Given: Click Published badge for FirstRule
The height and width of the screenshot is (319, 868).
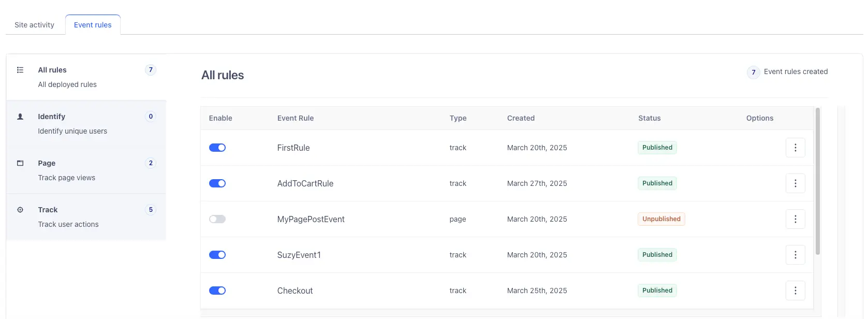Looking at the screenshot, I should (657, 148).
